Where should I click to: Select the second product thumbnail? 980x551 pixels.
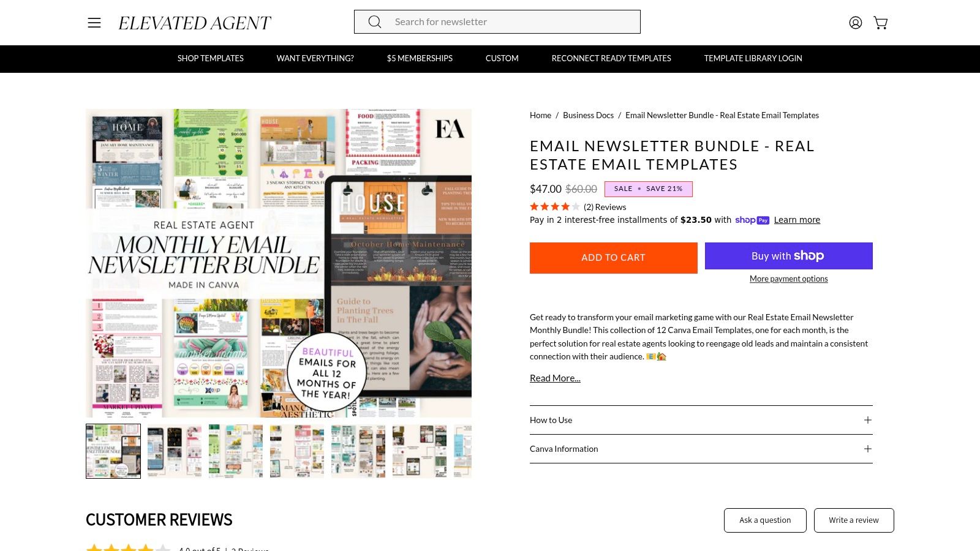[175, 451]
